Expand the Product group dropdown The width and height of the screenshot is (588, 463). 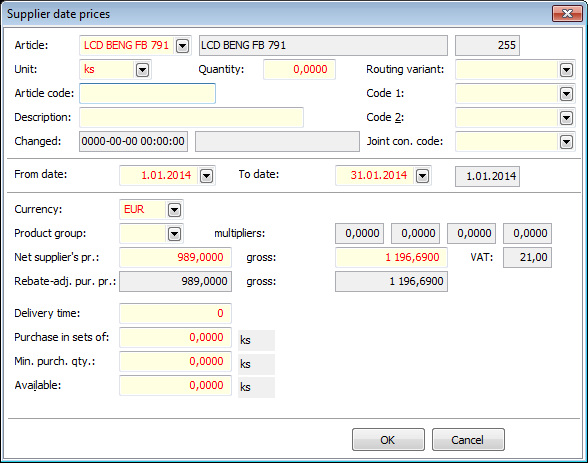click(174, 234)
